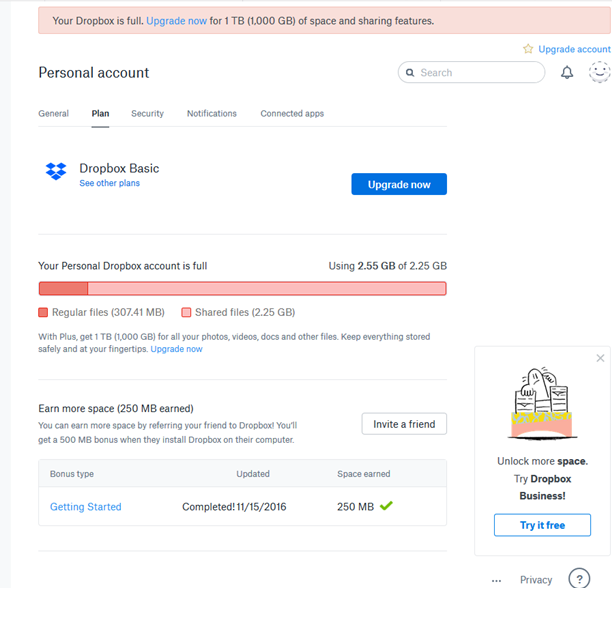This screenshot has width=612, height=618.
Task: Open the Getting Started bonus link
Action: pyautogui.click(x=85, y=507)
